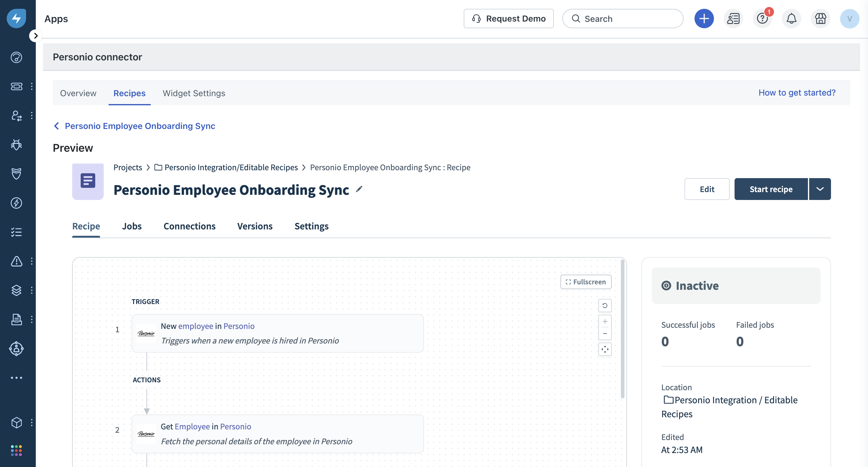
Task: Click the fit-to-center canvas icon
Action: [604, 349]
